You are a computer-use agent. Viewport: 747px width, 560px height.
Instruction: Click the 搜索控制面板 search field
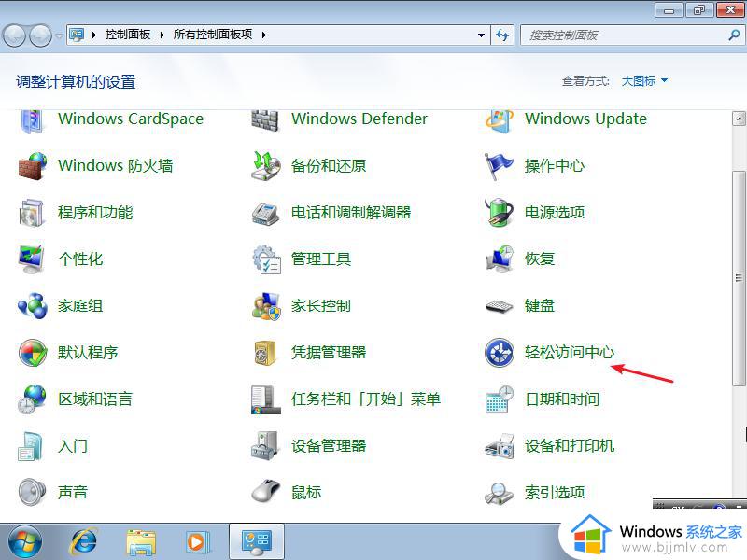[624, 35]
